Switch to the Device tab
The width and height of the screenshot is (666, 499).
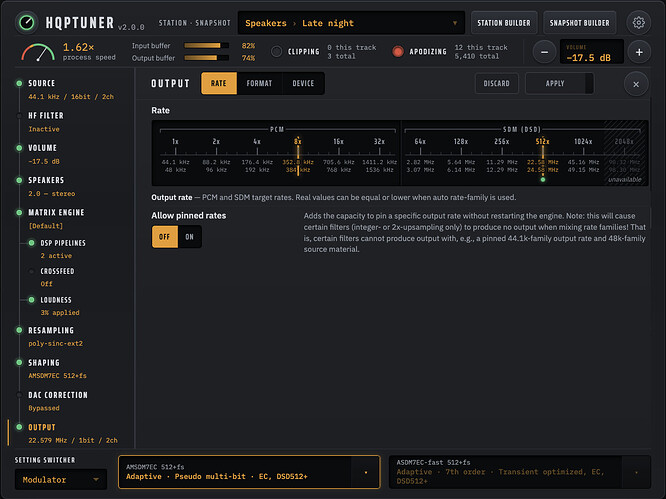click(303, 83)
